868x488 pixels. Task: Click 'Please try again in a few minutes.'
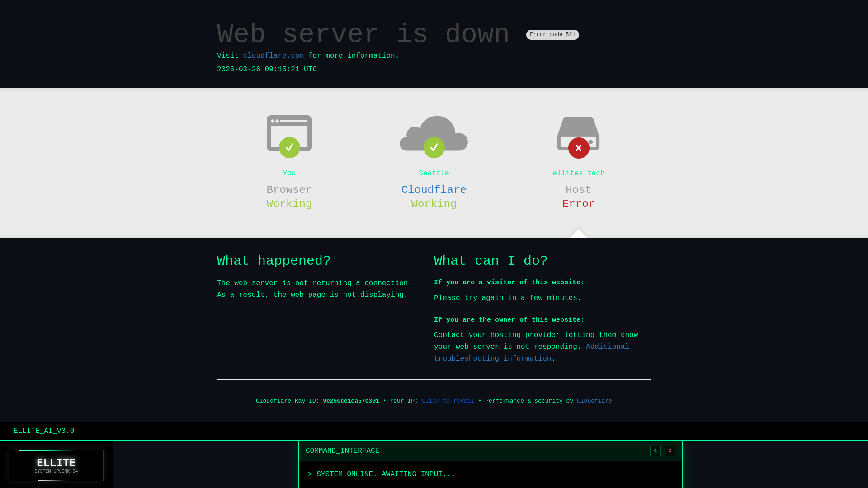[508, 298]
